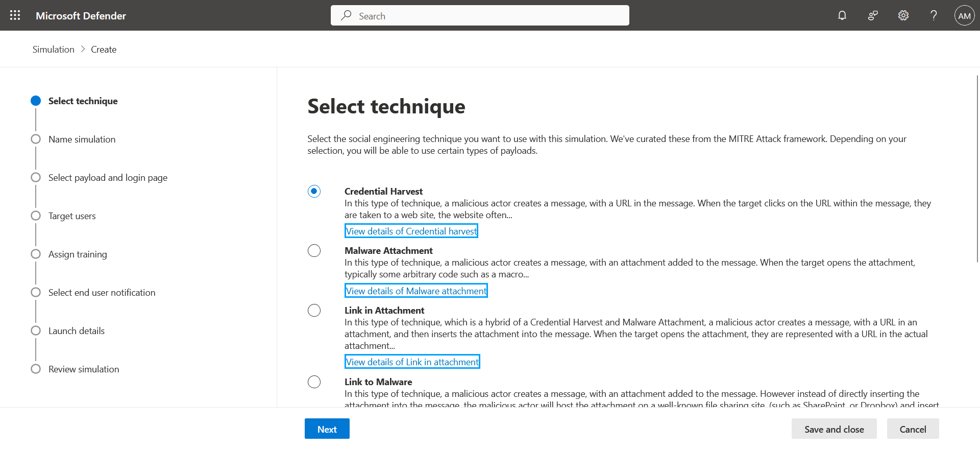
Task: Open the community feedback people icon
Action: [873, 15]
